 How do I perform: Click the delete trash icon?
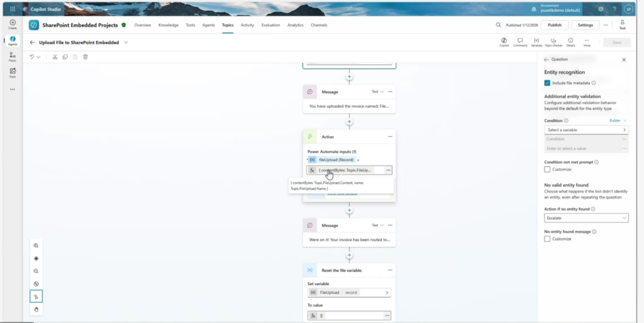click(86, 57)
